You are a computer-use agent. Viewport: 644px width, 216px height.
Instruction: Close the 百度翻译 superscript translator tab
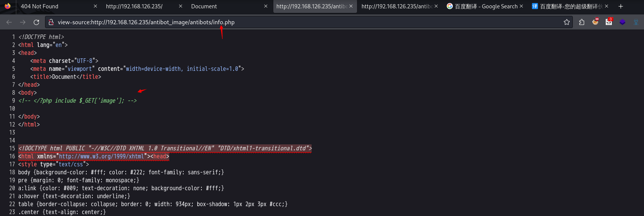click(607, 6)
